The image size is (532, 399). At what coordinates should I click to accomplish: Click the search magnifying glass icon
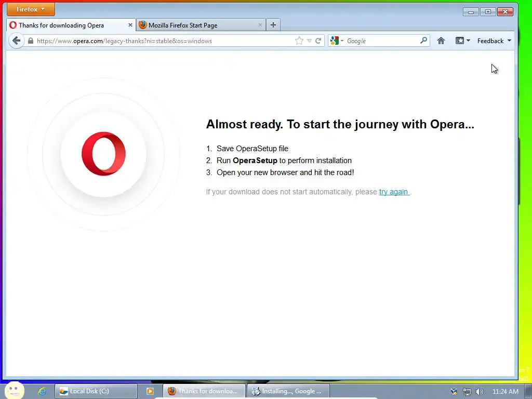(423, 41)
